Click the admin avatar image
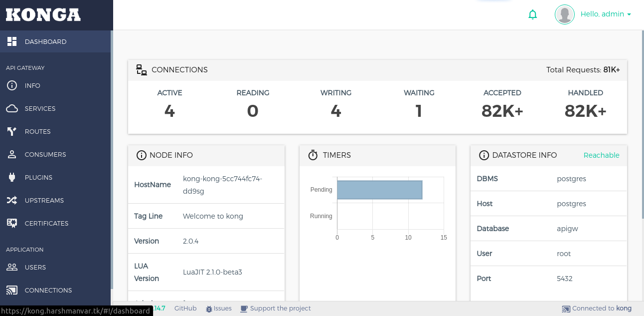This screenshot has width=644, height=316. point(565,14)
